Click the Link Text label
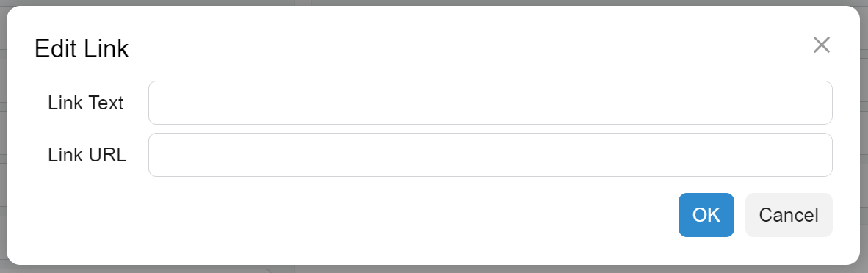The image size is (868, 273). (86, 103)
